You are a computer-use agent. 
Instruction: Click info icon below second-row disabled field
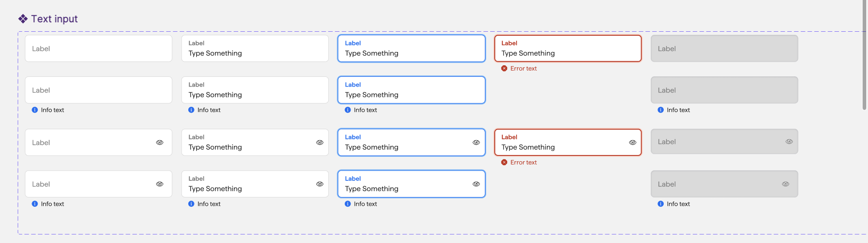pos(661,110)
